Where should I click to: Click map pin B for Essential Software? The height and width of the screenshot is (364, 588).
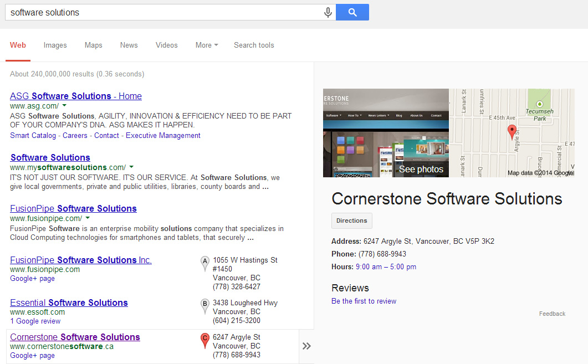[x=204, y=306]
